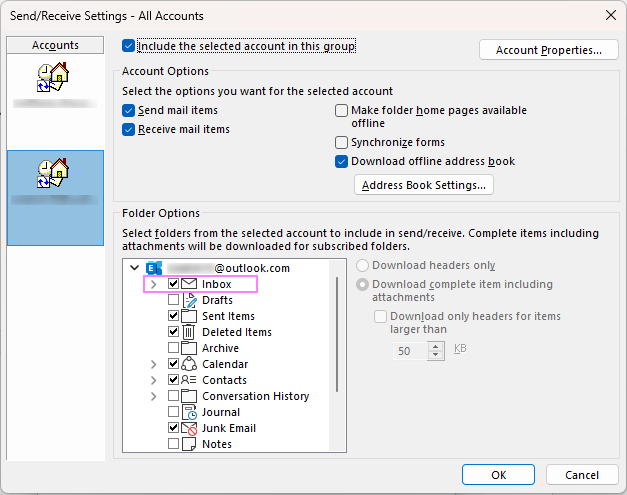Select the Calendar folder label
This screenshot has width=627, height=495.
(x=225, y=364)
